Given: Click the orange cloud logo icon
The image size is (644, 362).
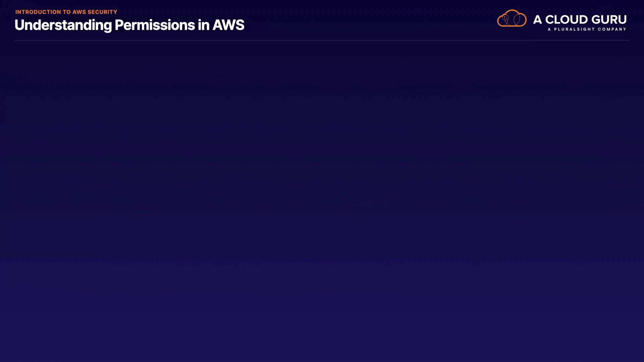Looking at the screenshot, I should click(512, 18).
